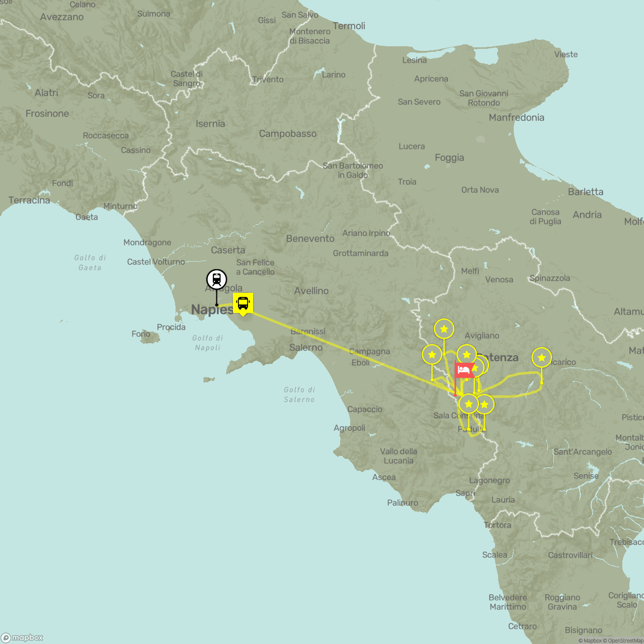Select the left star marker above Sala Consilina
644x644 pixels.
468,404
